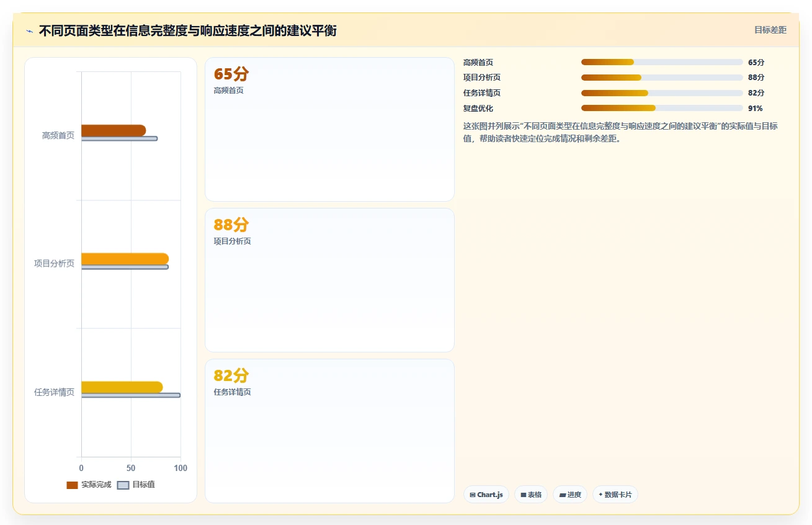Viewport: 812px width, 525px height.
Task: Click the brown 高频首页 actual bar in chart
Action: click(x=114, y=130)
